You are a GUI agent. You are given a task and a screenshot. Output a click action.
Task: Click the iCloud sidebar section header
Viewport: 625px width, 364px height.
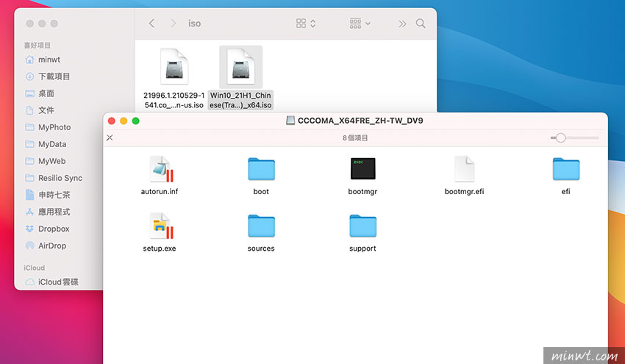pos(35,268)
